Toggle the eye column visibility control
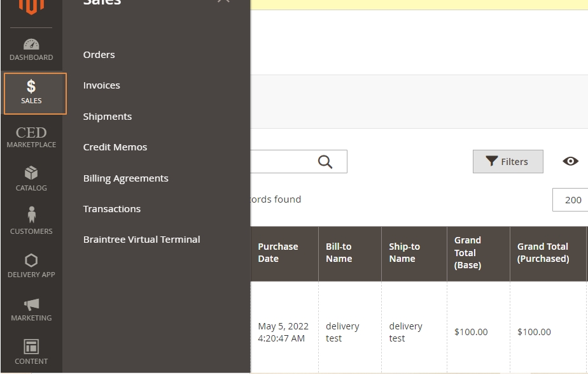The image size is (588, 374). [x=570, y=161]
